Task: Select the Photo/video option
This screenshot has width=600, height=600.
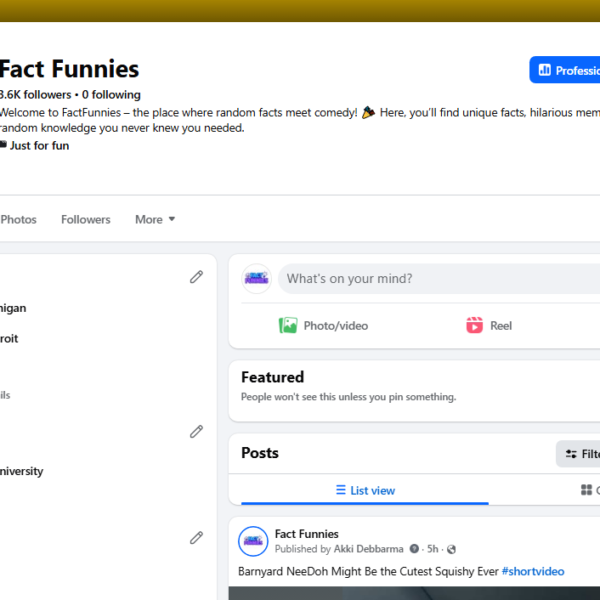Action: tap(324, 326)
